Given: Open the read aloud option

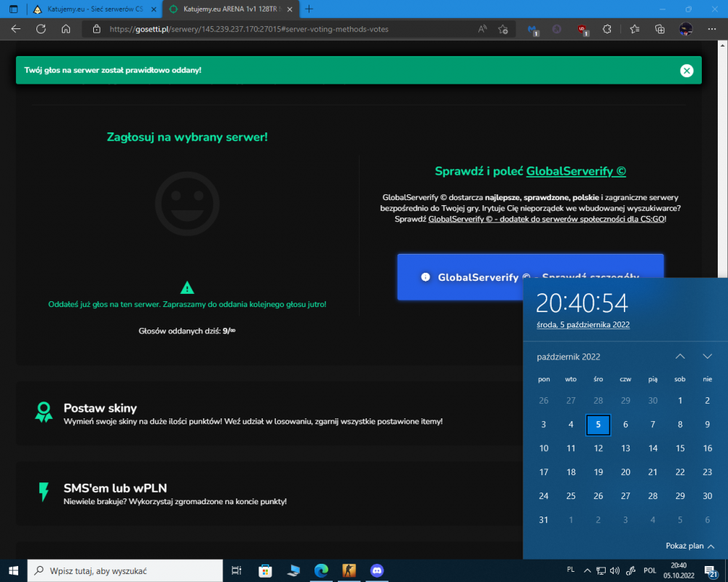Looking at the screenshot, I should tap(483, 29).
